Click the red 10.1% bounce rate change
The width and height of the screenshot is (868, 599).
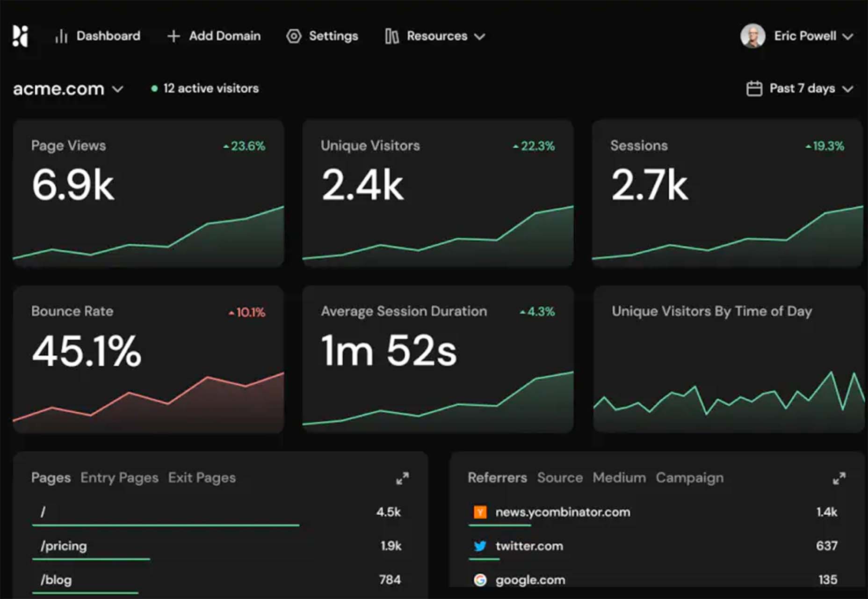click(x=247, y=312)
